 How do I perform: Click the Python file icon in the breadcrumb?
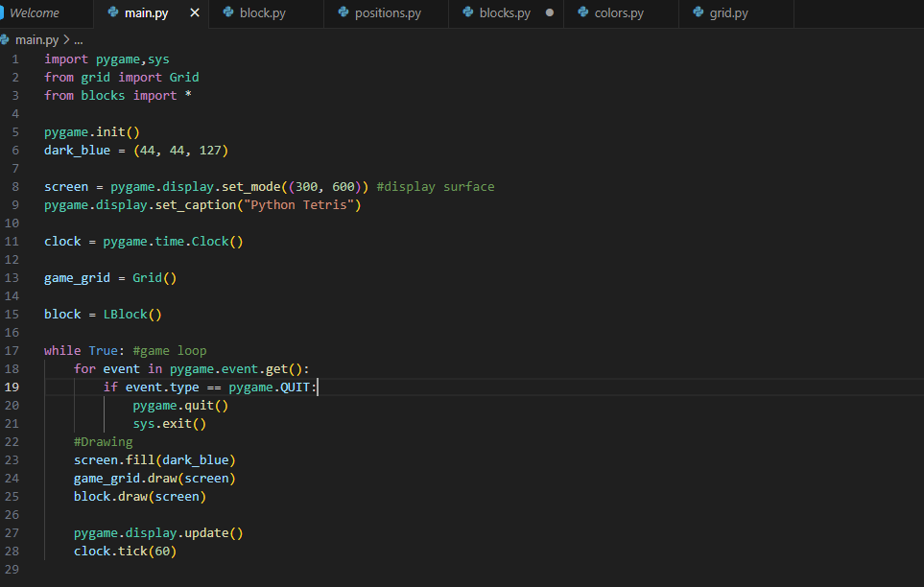click(x=6, y=40)
